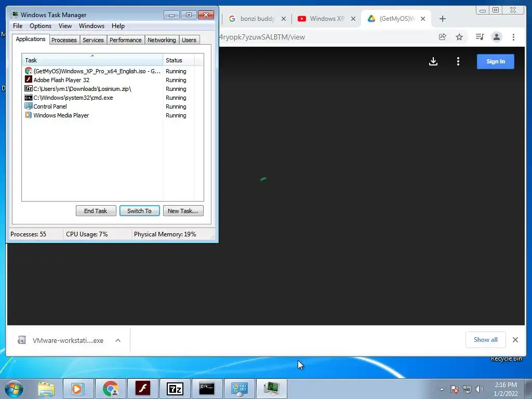
Task: Click Action Center flag tray icon
Action: (x=455, y=389)
